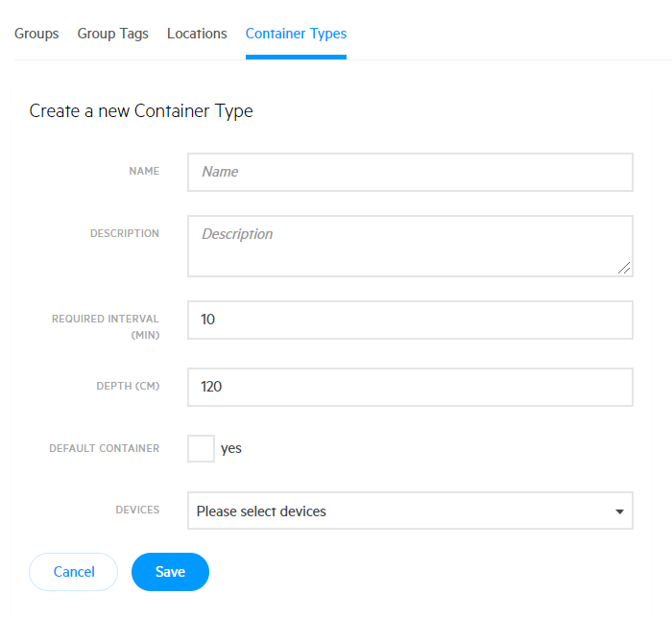
Task: Click the Required Interval field showing 10
Action: pyautogui.click(x=410, y=320)
